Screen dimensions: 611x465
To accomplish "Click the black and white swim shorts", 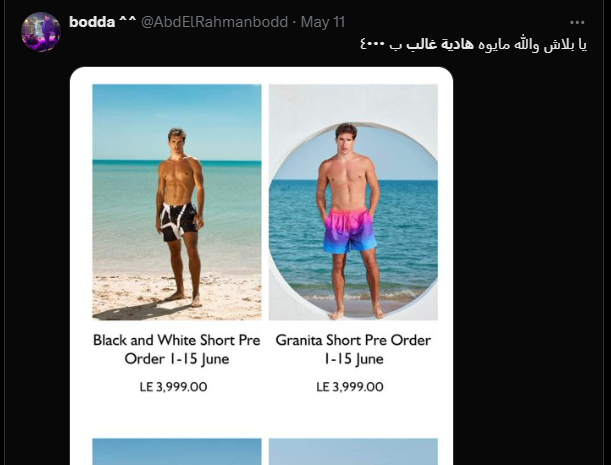I will [x=179, y=221].
